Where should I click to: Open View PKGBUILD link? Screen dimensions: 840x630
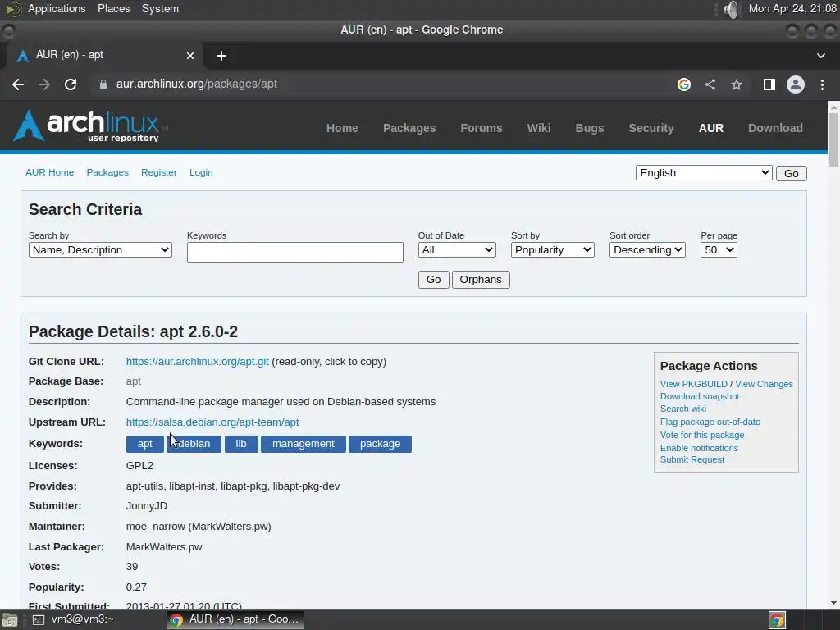(693, 384)
